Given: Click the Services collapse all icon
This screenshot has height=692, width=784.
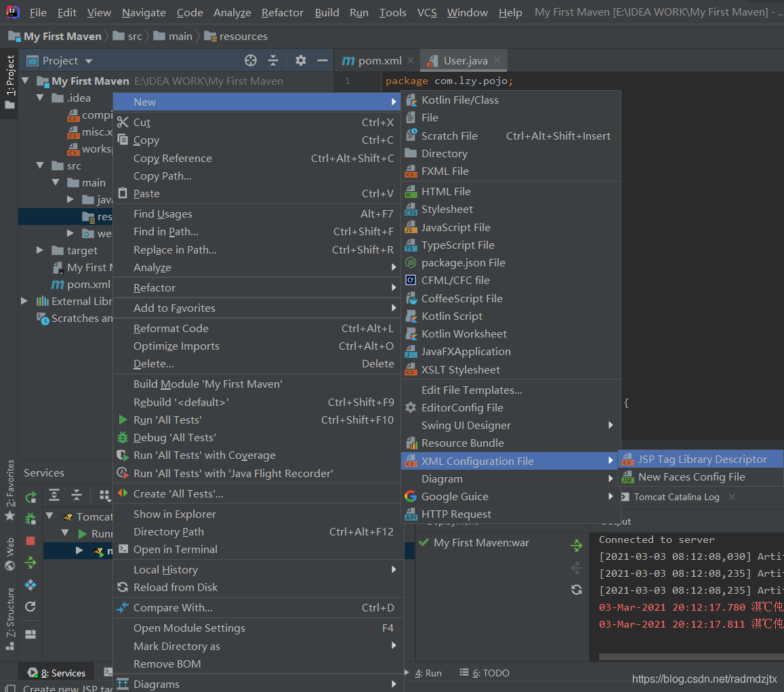Looking at the screenshot, I should click(77, 495).
